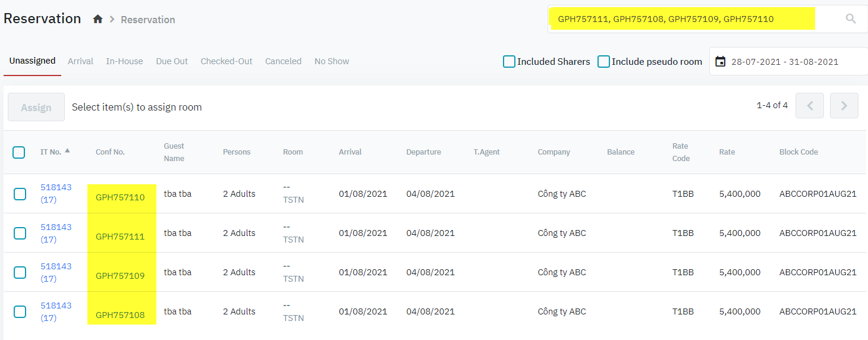This screenshot has width=868, height=340.
Task: Open IT No. 518143 link for GPH757111
Action: click(55, 227)
